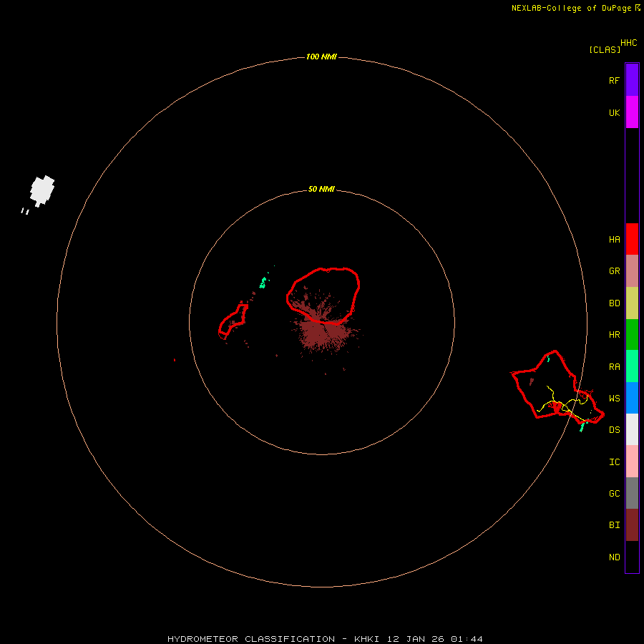
Task: Click the HR green legend swatch
Action: pos(632,335)
